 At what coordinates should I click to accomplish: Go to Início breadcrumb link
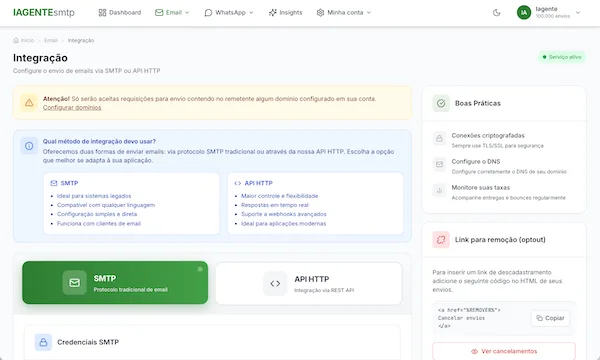27,40
